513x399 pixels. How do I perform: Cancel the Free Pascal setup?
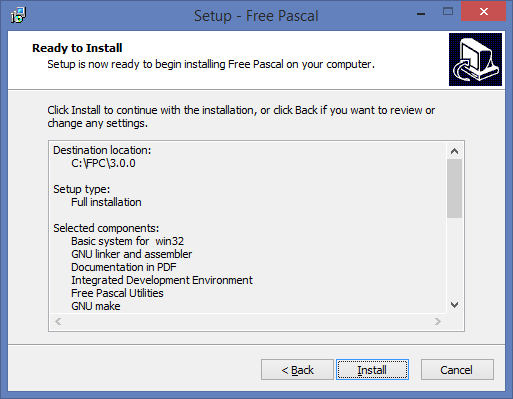click(x=457, y=369)
